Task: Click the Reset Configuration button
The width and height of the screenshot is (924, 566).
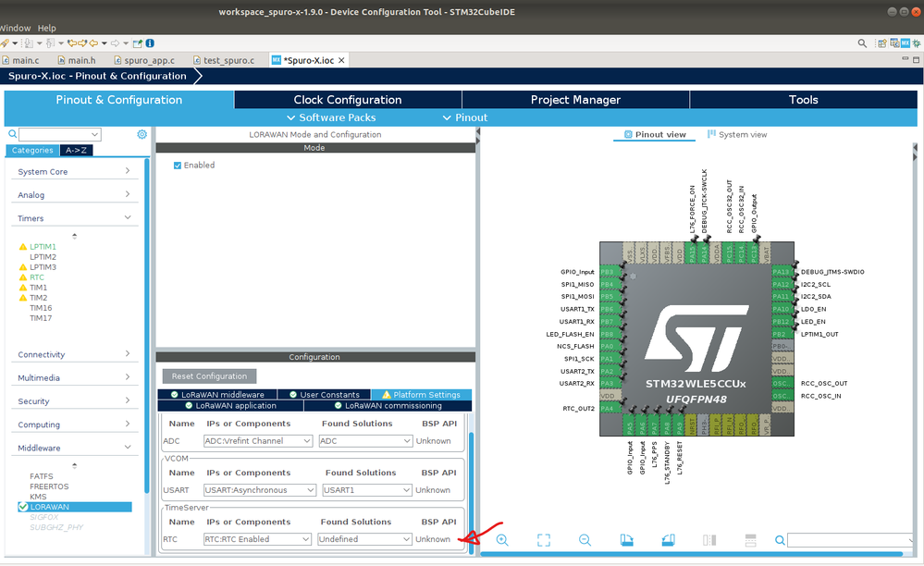Action: click(209, 375)
